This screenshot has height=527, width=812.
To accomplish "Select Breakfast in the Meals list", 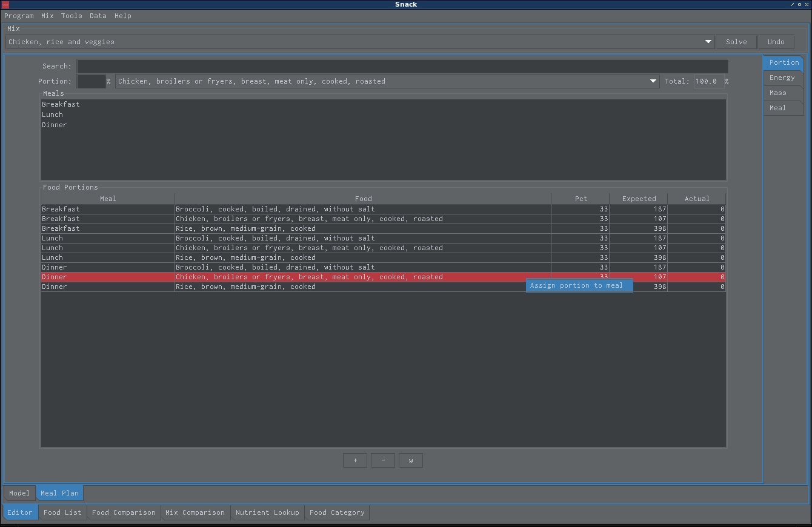I will 383,104.
